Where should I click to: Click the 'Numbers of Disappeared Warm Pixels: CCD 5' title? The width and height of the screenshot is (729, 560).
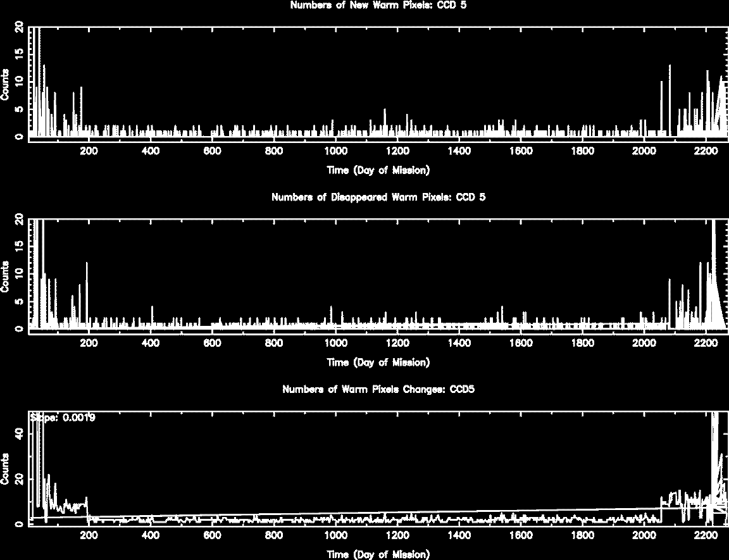pos(378,197)
